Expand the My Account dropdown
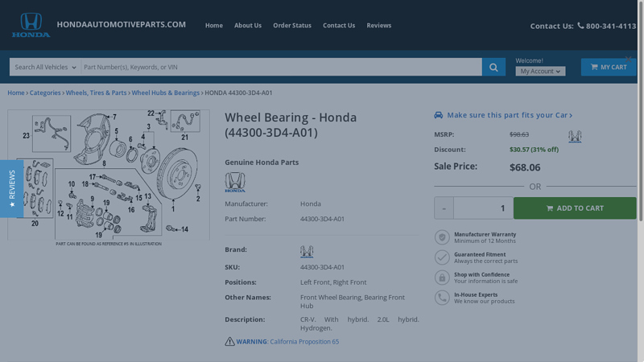 tap(540, 72)
